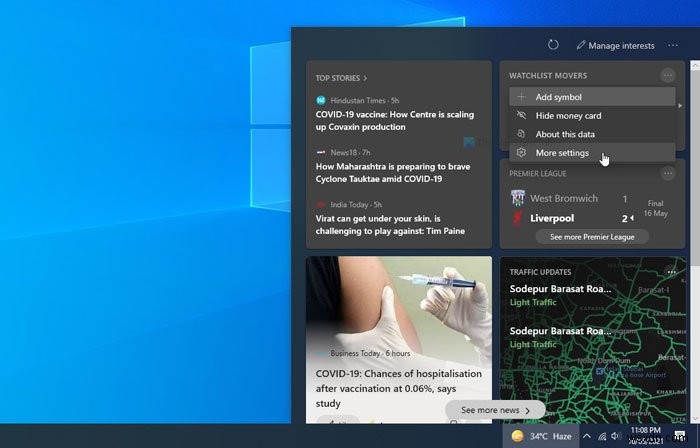Click the West Bromwich club crest
The height and width of the screenshot is (448, 700).
click(518, 198)
